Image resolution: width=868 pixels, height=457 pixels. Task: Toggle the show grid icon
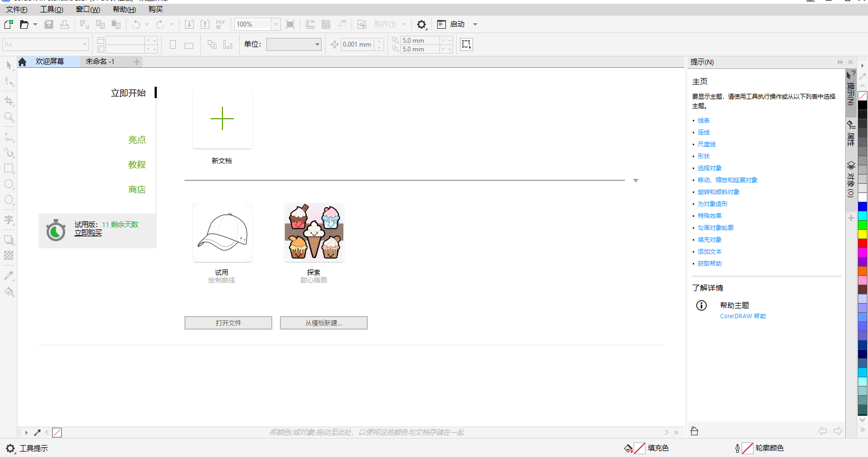click(x=326, y=24)
